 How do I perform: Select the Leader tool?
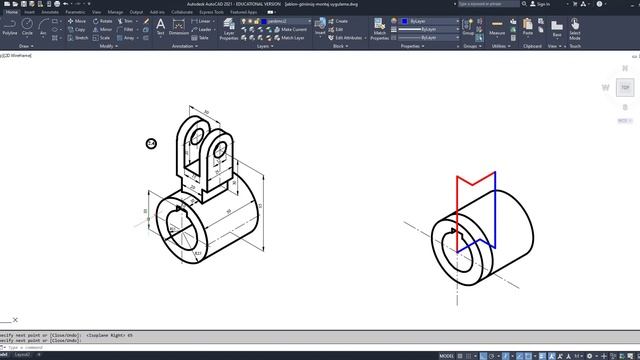coord(202,29)
